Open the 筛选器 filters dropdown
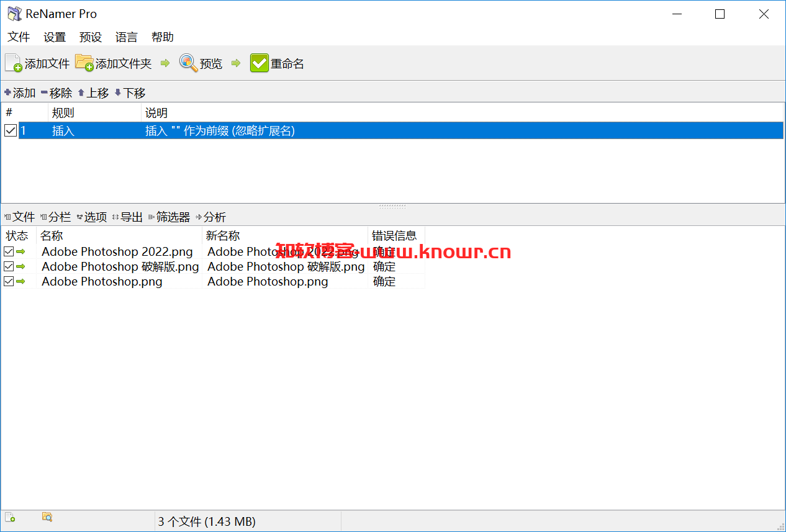Image resolution: width=786 pixels, height=532 pixels. (169, 217)
